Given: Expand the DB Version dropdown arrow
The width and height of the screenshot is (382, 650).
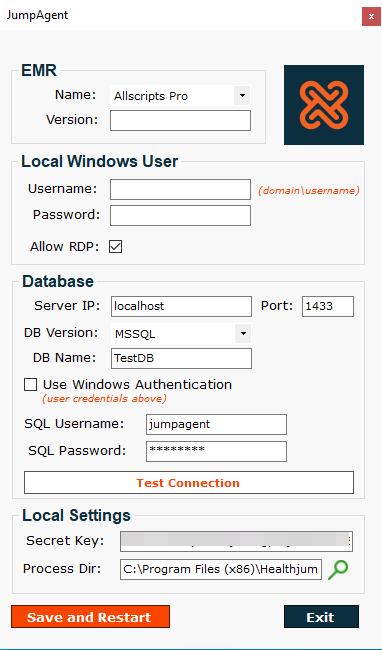Looking at the screenshot, I should pos(243,334).
